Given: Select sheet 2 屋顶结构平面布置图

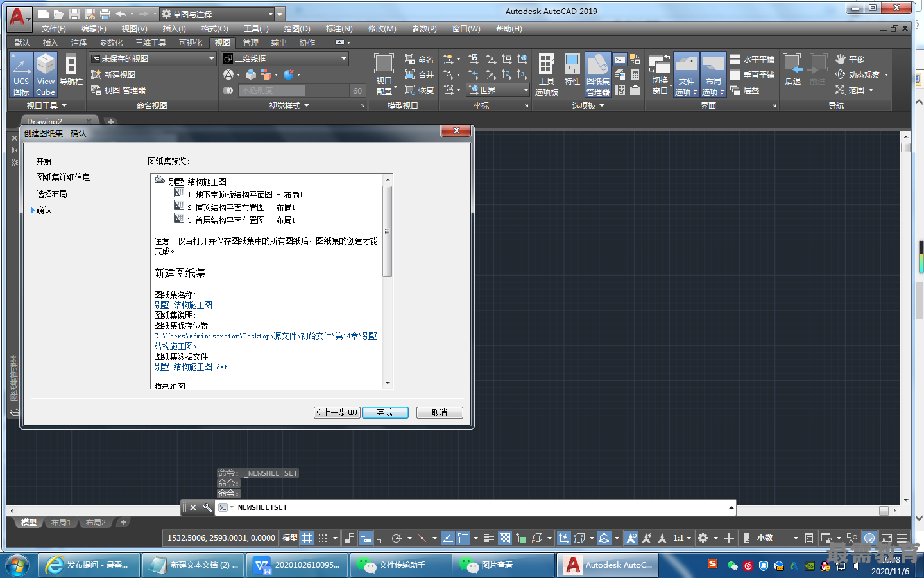Looking at the screenshot, I should [x=235, y=207].
